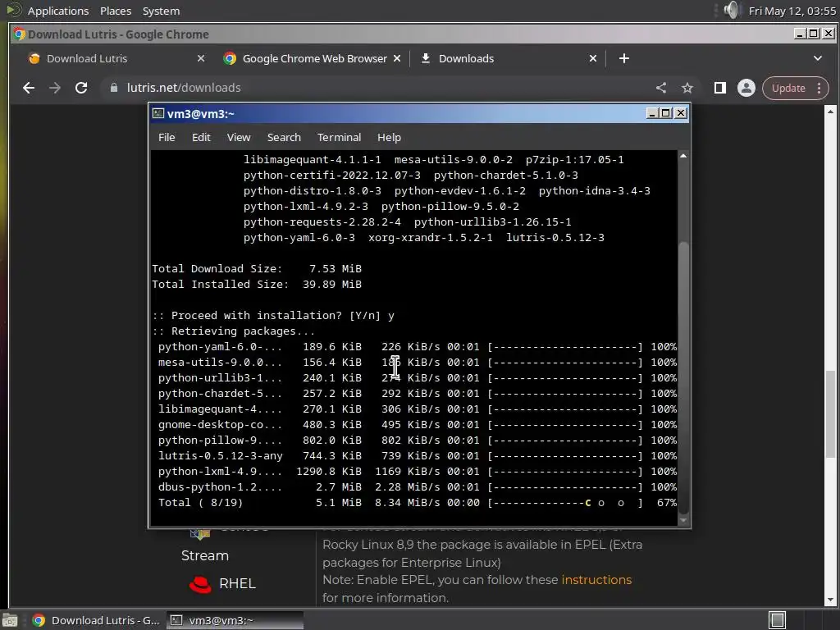Click the volume speaker icon
The width and height of the screenshot is (840, 630).
pyautogui.click(x=731, y=10)
